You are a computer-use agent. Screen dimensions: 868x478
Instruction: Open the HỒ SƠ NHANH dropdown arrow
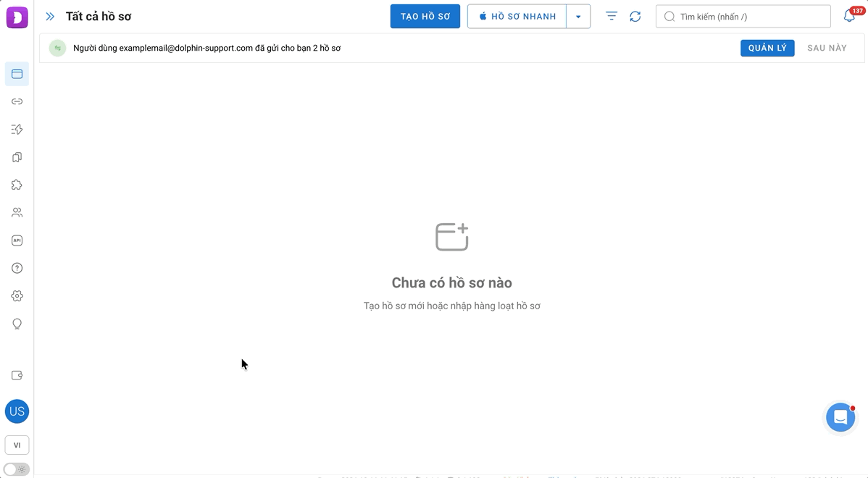pos(578,17)
